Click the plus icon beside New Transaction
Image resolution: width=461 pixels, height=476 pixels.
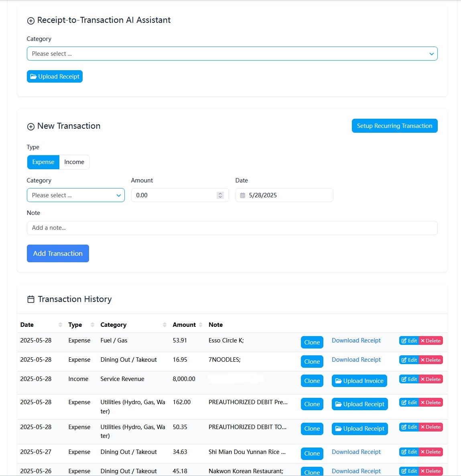[x=31, y=126]
